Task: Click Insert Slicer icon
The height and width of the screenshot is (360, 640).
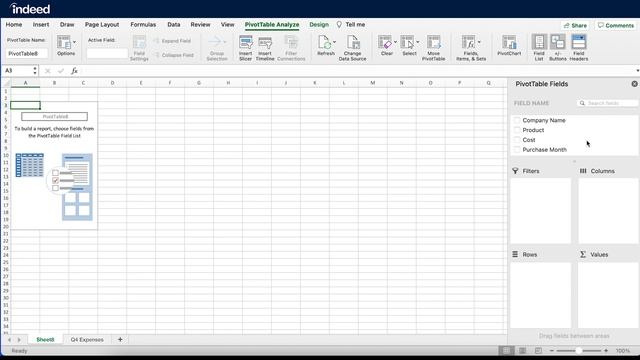Action: 245,42
